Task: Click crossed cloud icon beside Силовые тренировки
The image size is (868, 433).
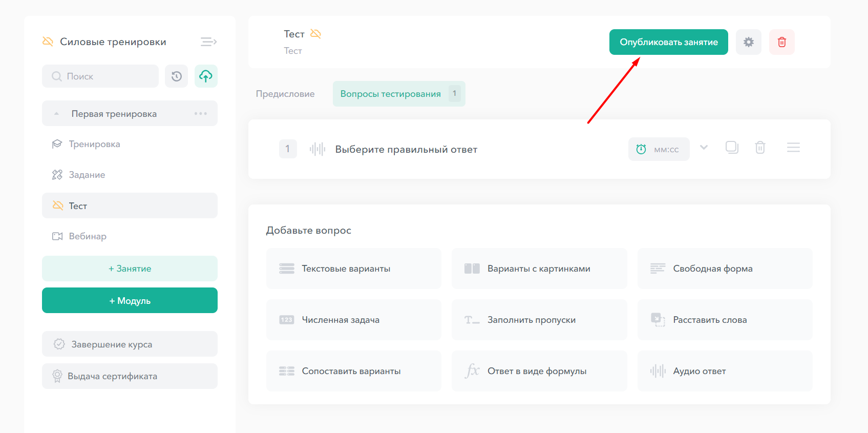Action: [48, 42]
